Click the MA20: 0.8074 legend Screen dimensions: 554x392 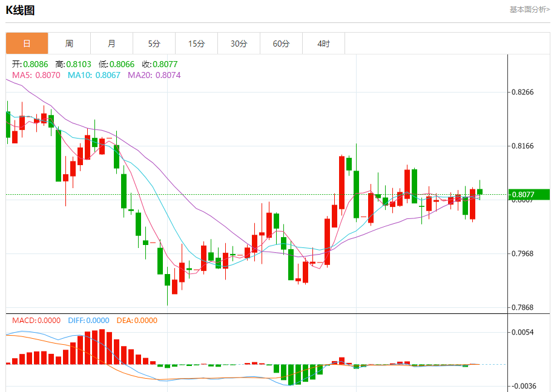[x=154, y=75]
